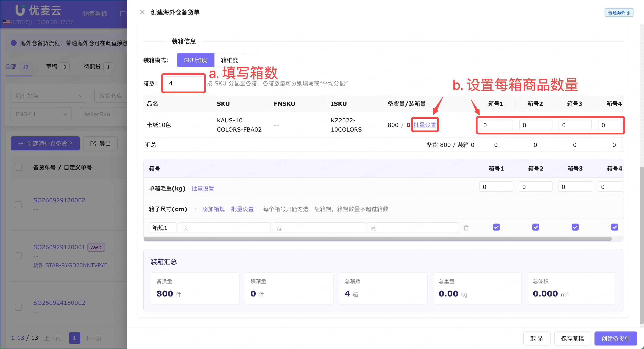Image resolution: width=644 pixels, height=349 pixels.
Task: Select the SO260929170001 row checkbox
Action: pos(18,256)
